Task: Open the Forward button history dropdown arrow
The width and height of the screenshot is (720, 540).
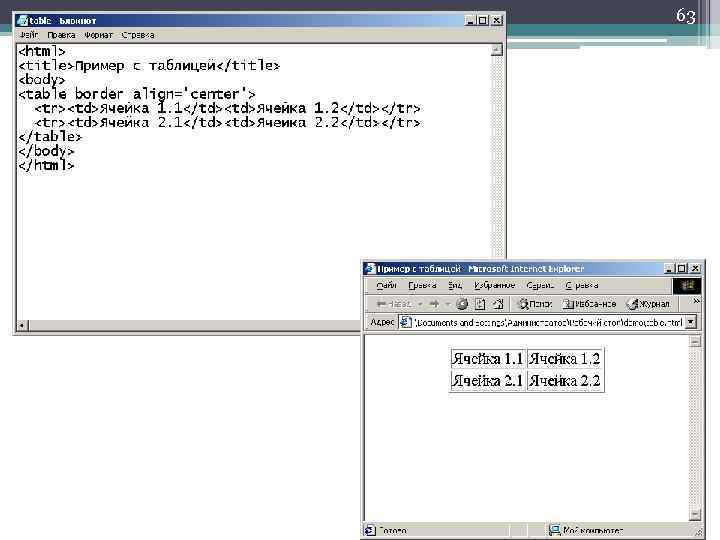Action: 447,304
